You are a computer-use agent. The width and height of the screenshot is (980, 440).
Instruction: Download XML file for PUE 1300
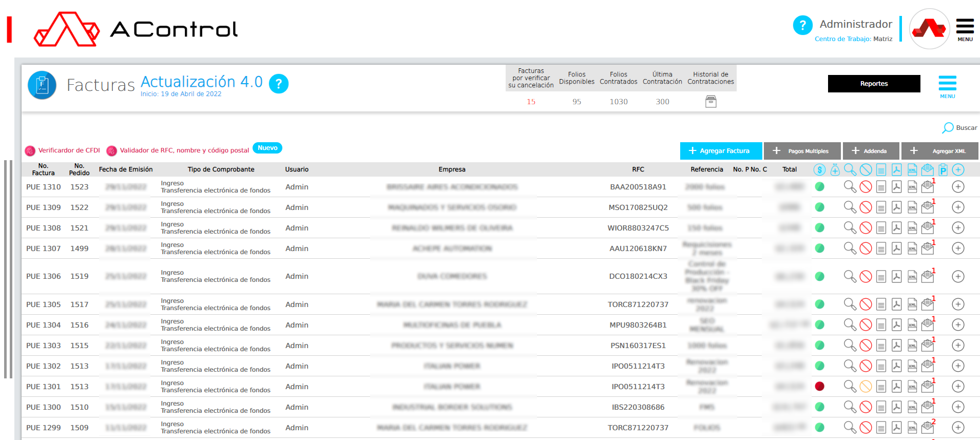[x=912, y=407]
